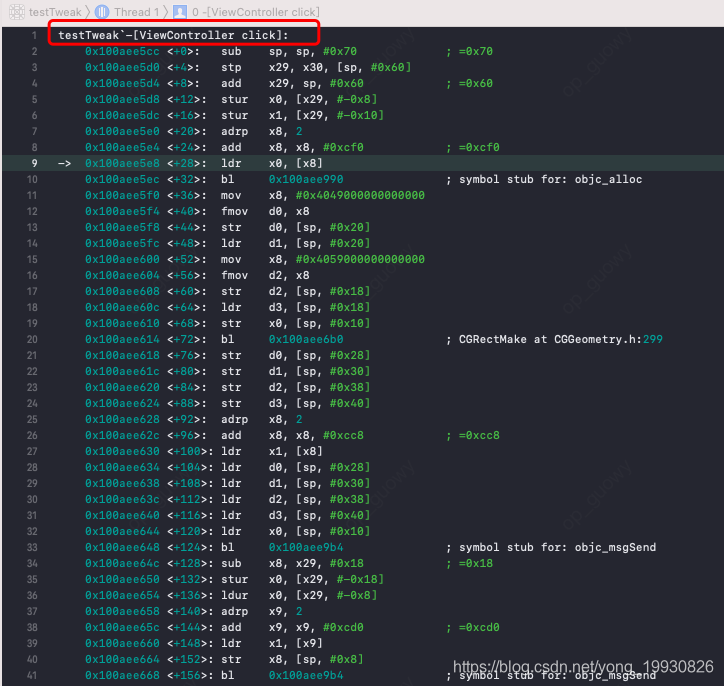The image size is (724, 686).
Task: Click operand '[sp, #0x8]' on line 40
Action: point(330,659)
